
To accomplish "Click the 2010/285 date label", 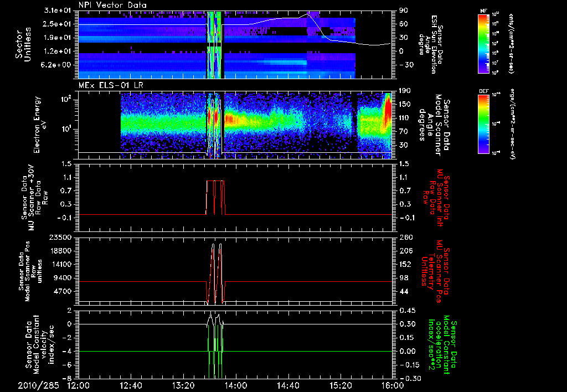I will click(x=38, y=385).
